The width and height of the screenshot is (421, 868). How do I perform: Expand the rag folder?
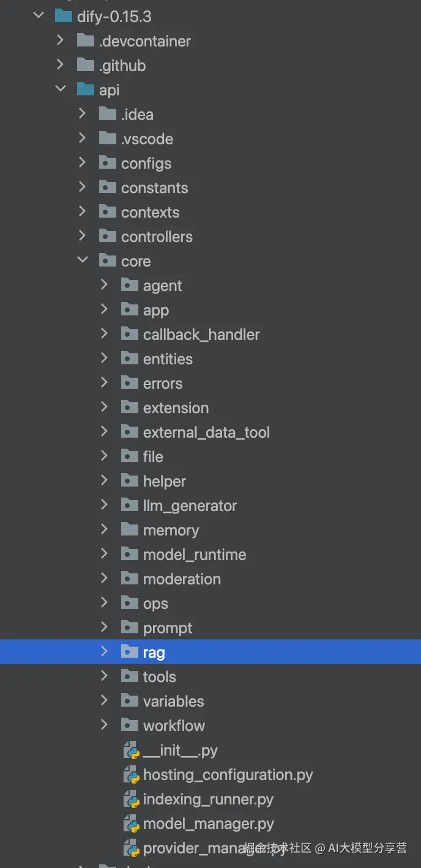point(105,652)
